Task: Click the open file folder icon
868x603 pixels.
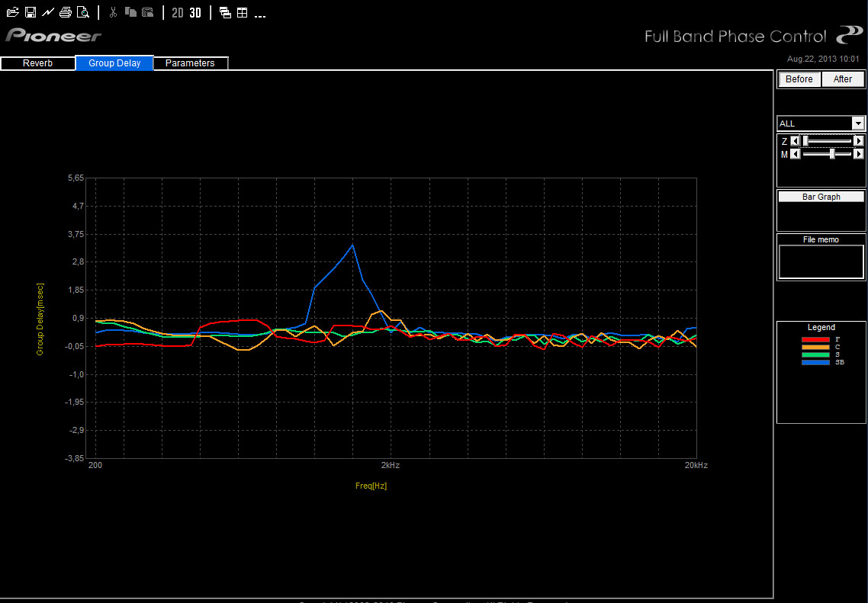Action: 13,12
